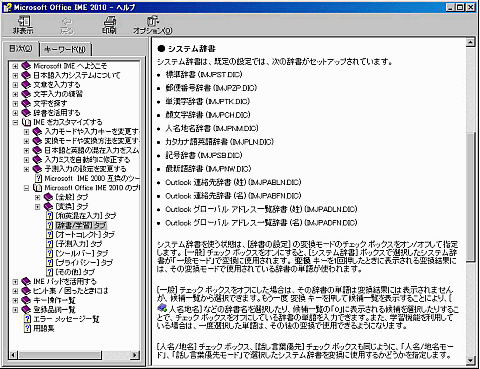Click page icon for [ツールバー] タブ
The height and width of the screenshot is (369, 480).
[50, 253]
